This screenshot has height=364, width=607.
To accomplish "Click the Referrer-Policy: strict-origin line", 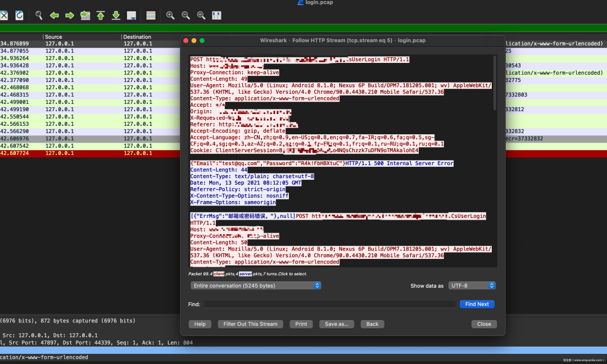I will click(238, 189).
